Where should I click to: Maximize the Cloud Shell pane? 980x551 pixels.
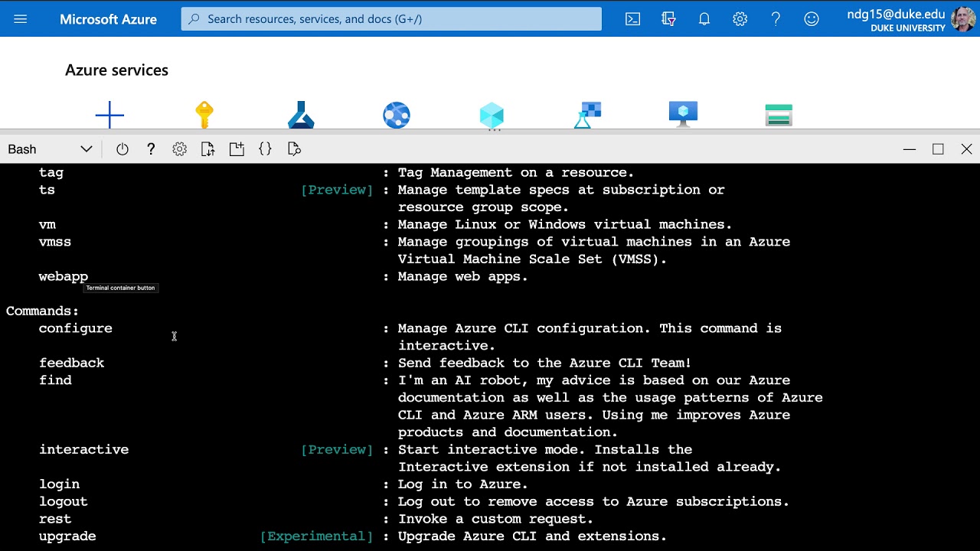tap(938, 149)
